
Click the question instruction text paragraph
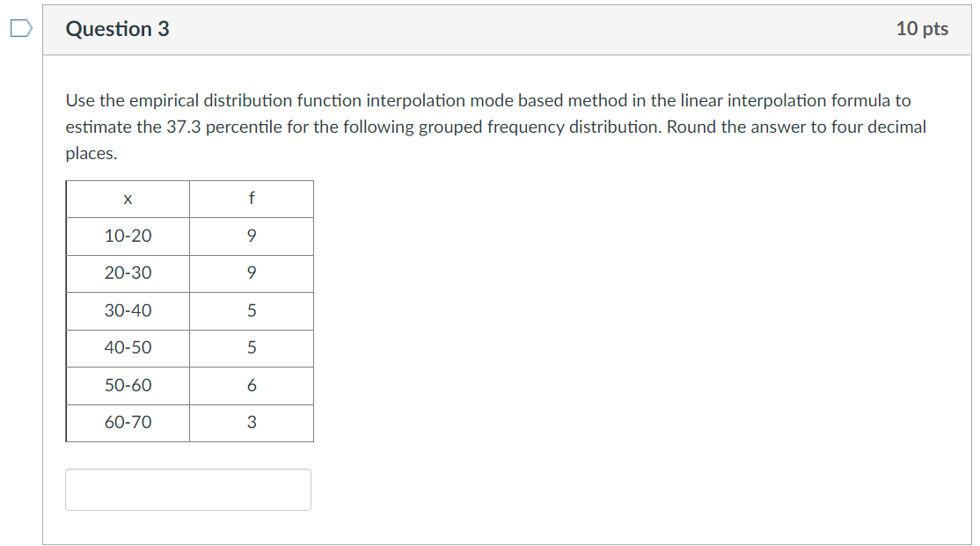point(493,126)
